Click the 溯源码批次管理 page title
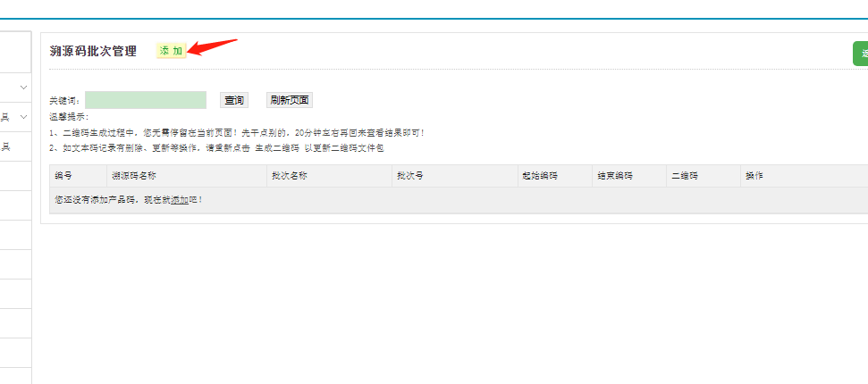 pyautogui.click(x=93, y=52)
